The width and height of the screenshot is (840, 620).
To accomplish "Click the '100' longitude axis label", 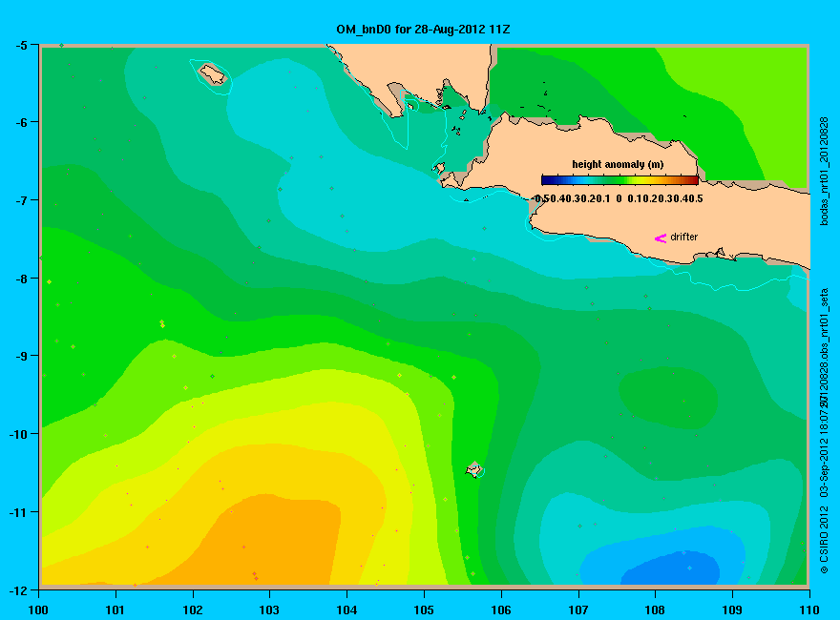I will [38, 610].
